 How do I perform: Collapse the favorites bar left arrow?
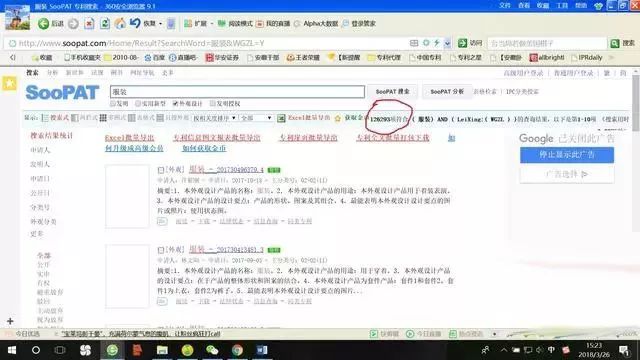pos(13,58)
